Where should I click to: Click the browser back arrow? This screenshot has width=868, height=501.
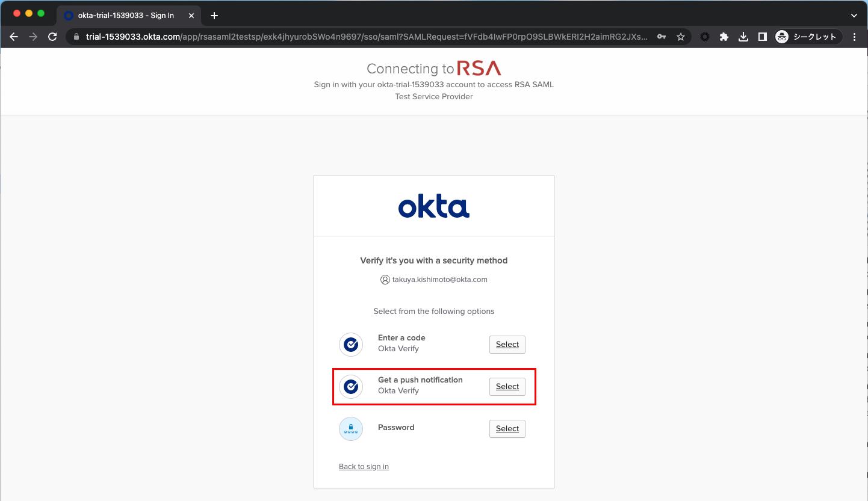pos(14,37)
